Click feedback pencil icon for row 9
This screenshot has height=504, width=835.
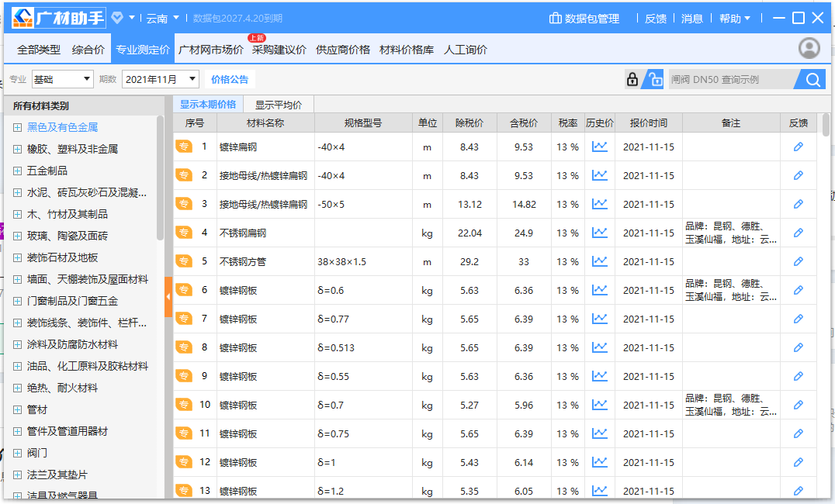[798, 376]
